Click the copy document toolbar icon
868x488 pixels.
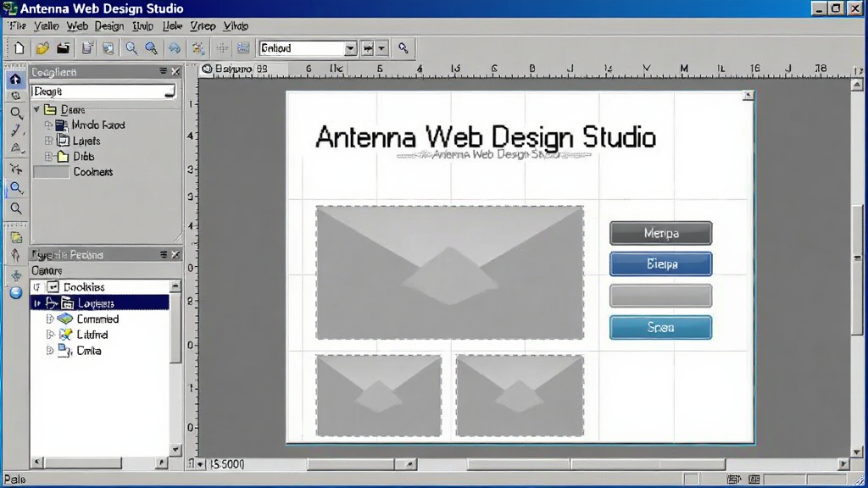pyautogui.click(x=87, y=48)
